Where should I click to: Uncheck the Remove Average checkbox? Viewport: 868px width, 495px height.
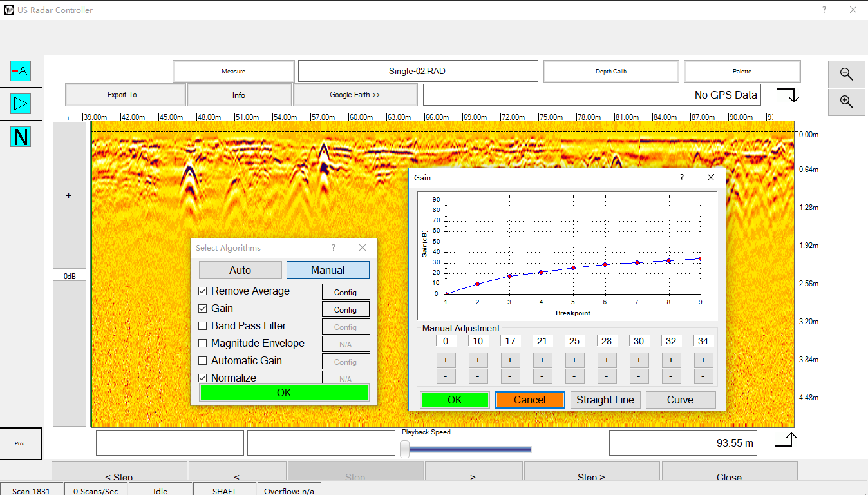click(x=203, y=291)
